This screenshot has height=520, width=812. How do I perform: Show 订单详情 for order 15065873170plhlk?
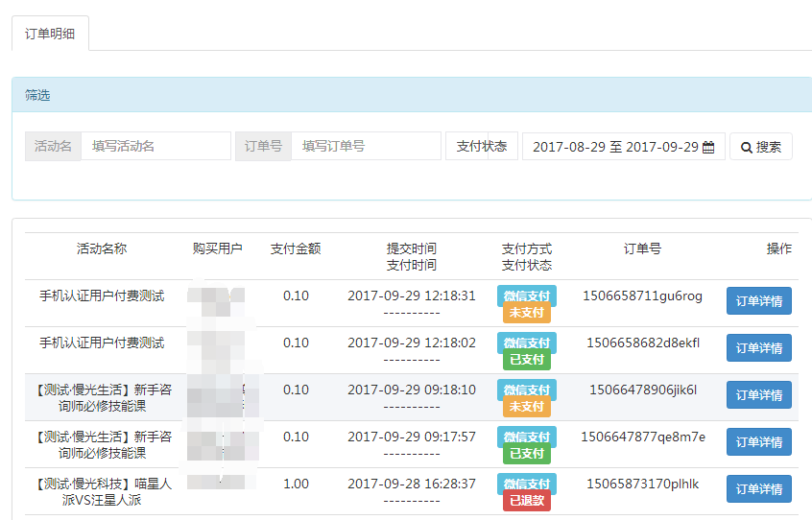(x=758, y=488)
